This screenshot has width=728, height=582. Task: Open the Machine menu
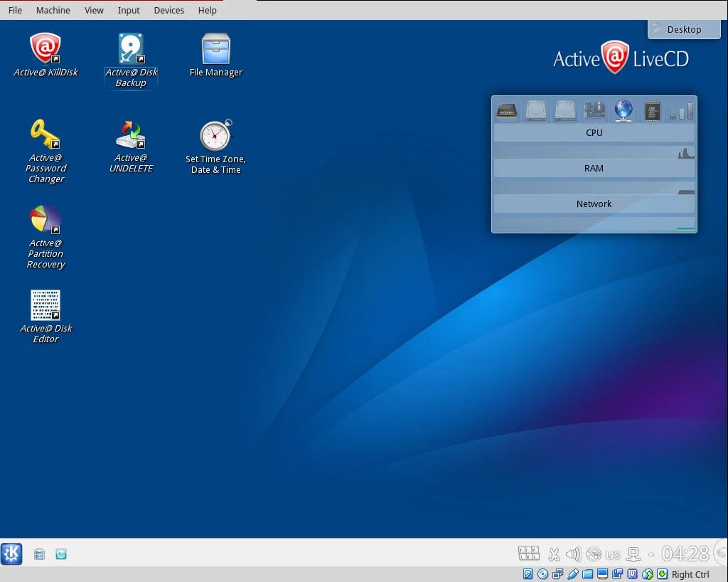click(53, 10)
